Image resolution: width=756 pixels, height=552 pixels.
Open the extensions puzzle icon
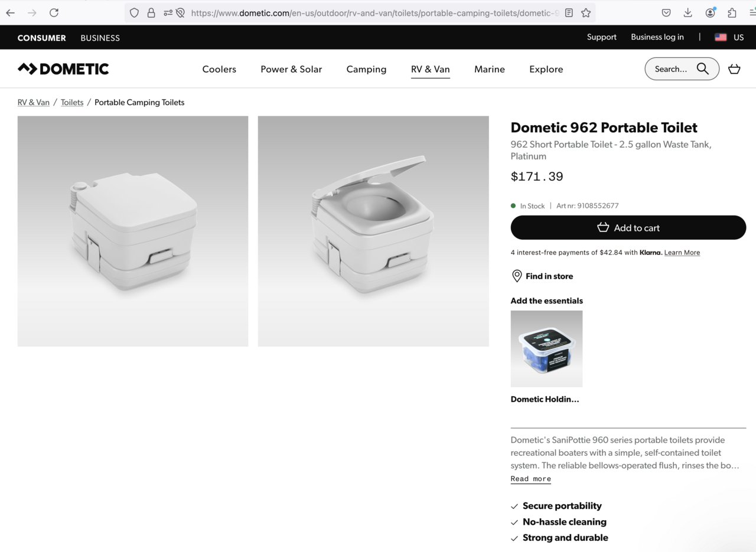(x=732, y=12)
